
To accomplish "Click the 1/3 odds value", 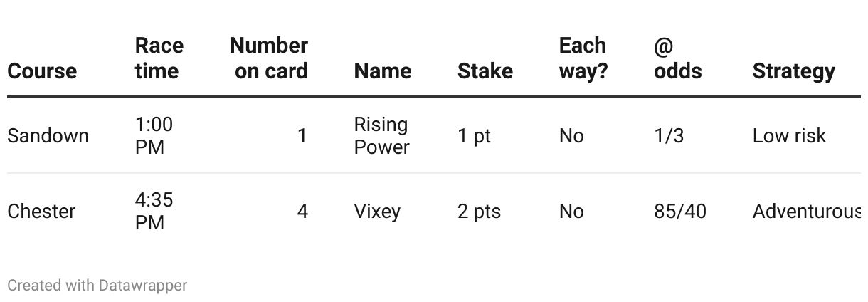I will [669, 136].
